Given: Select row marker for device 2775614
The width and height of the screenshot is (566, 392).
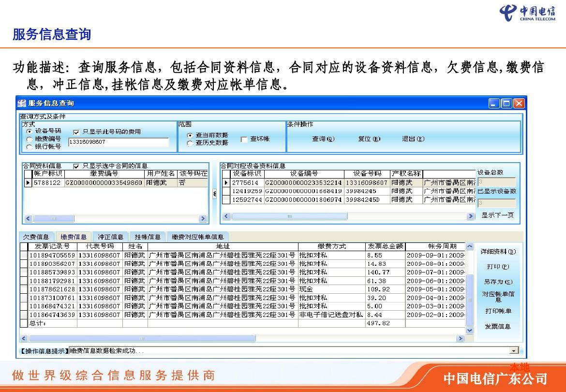Looking at the screenshot, I should point(226,183).
